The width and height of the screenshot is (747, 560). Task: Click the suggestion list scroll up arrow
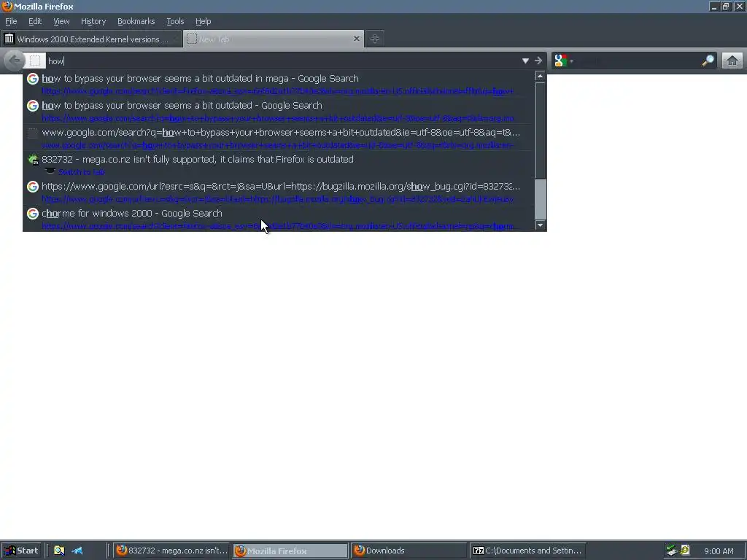pyautogui.click(x=541, y=76)
